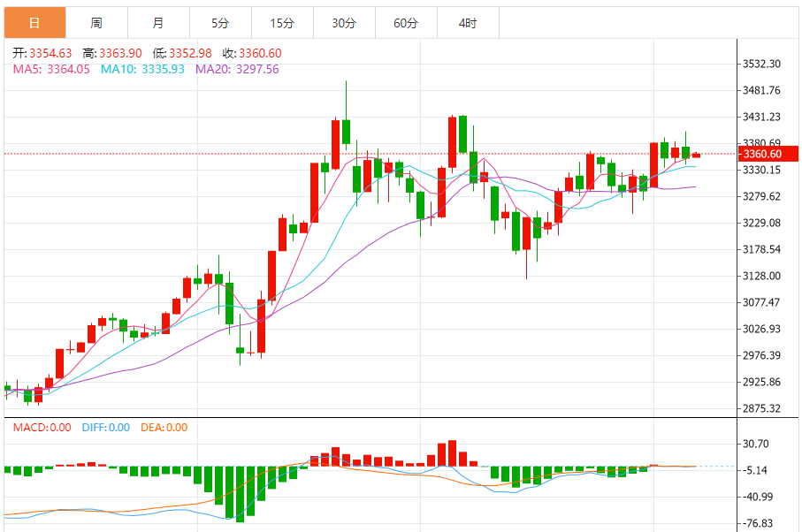Image resolution: width=802 pixels, height=532 pixels.
Task: Click the 3532.30 price axis label
Action: tap(760, 64)
